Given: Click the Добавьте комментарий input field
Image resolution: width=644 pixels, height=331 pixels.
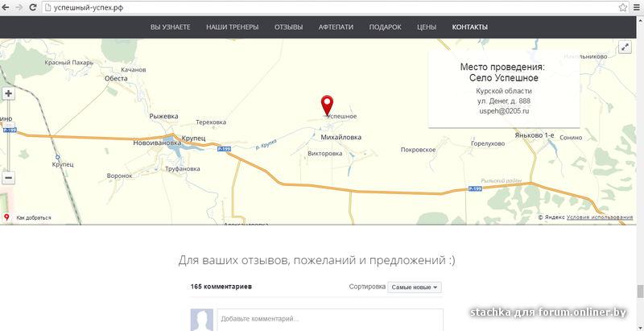Looking at the screenshot, I should [x=330, y=320].
